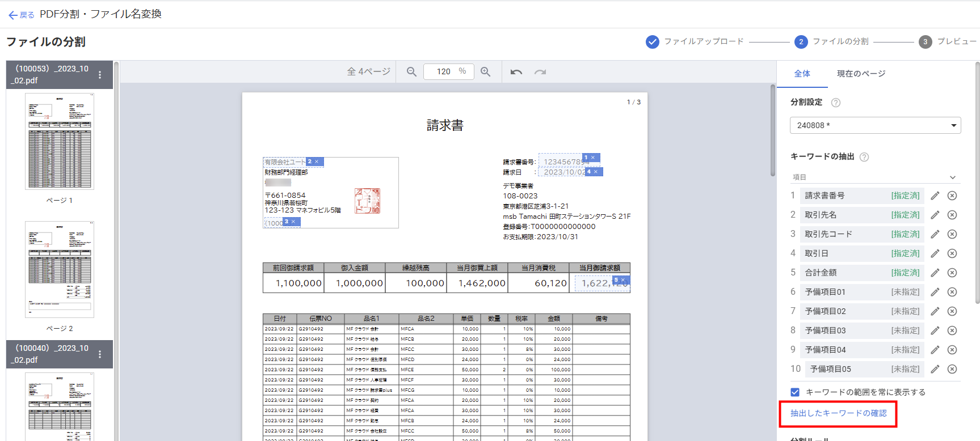The width and height of the screenshot is (980, 441).
Task: Switch to the 現在のページ tab
Action: pos(860,74)
